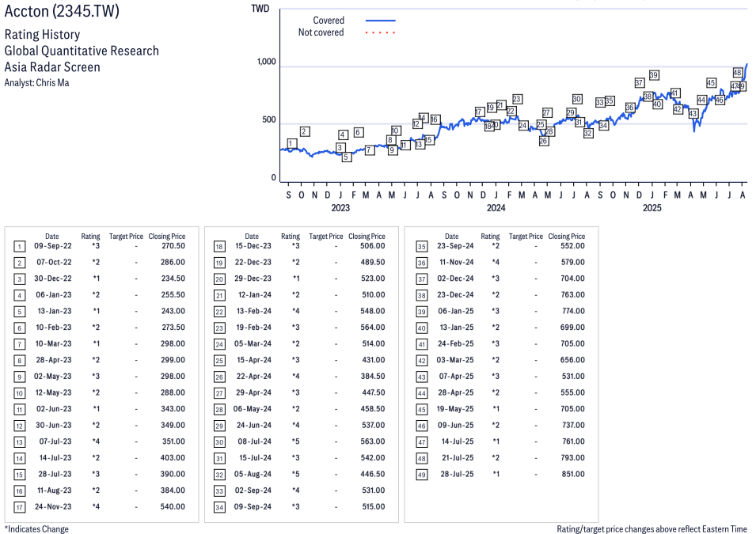Click 'Analyst: Chris Ma' text

tap(36, 83)
